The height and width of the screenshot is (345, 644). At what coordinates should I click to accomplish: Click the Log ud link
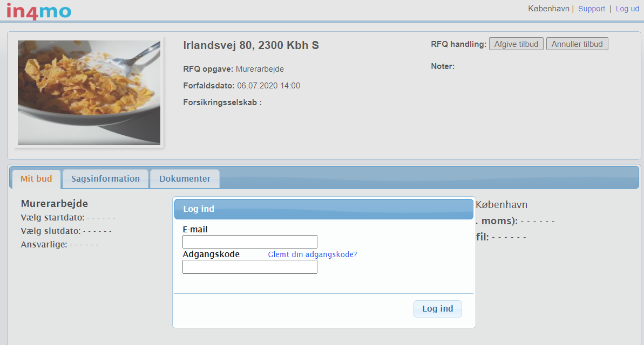(x=627, y=9)
